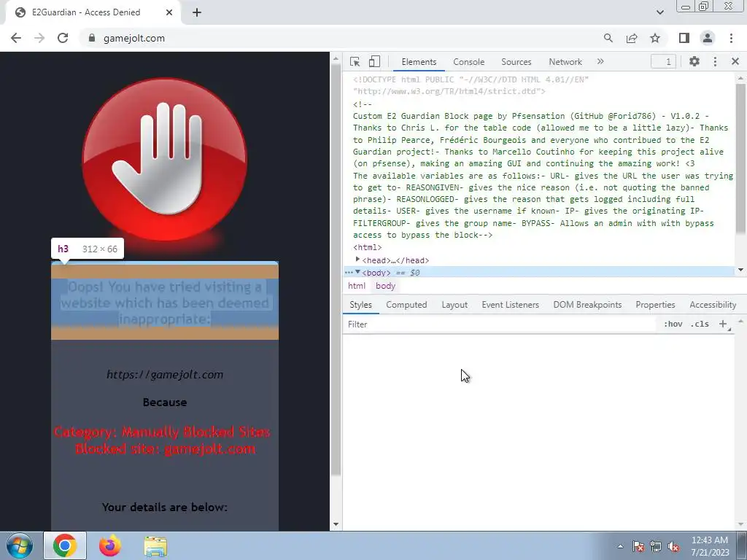Open DOM Breakpoints sub-tab
This screenshot has height=560, width=747.
[587, 305]
